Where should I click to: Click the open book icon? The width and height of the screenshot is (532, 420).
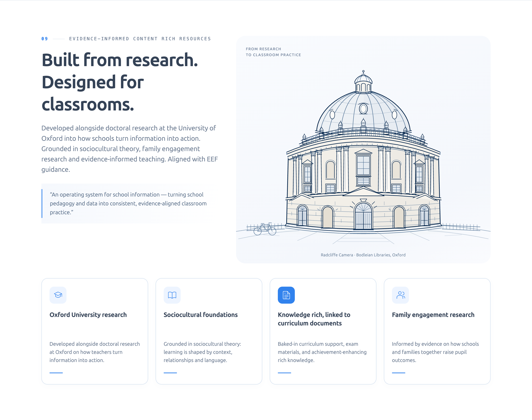point(172,295)
